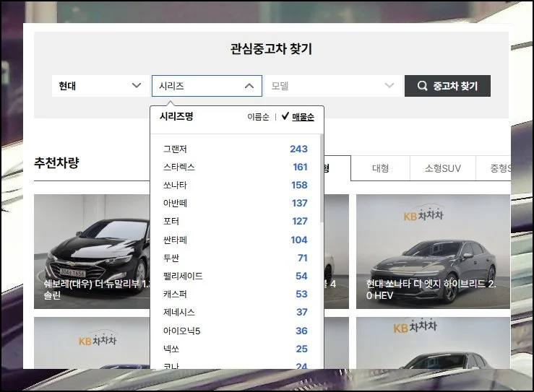Select 스타렉스 series from the list
The width and height of the screenshot is (534, 392).
click(236, 167)
